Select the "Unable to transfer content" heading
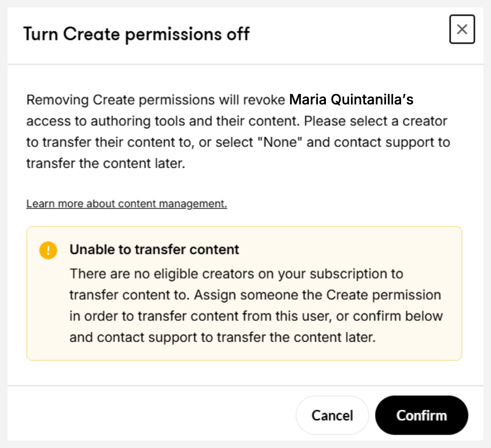 (154, 250)
